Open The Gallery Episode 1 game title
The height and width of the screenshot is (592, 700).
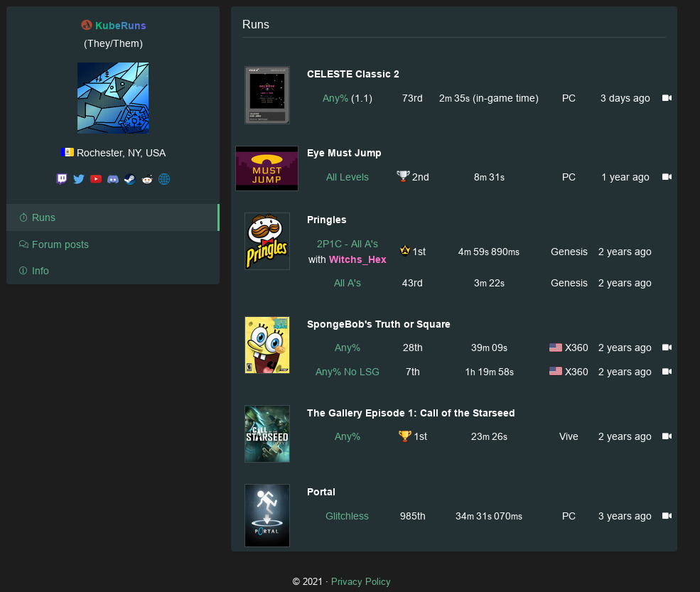[x=411, y=413]
